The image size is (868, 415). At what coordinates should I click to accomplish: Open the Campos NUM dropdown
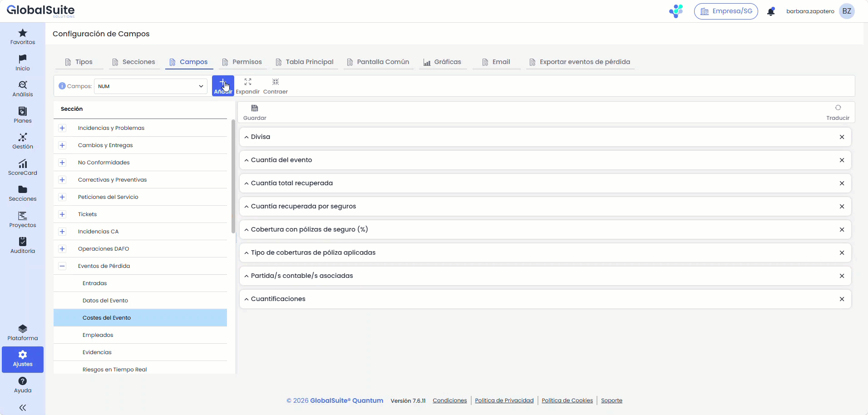coord(151,86)
